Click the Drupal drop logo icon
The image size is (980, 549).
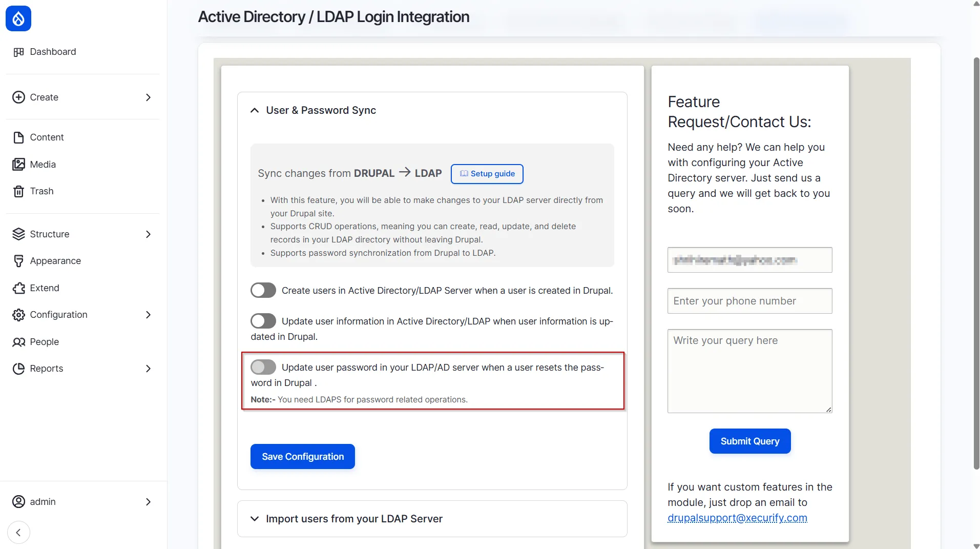pos(18,18)
